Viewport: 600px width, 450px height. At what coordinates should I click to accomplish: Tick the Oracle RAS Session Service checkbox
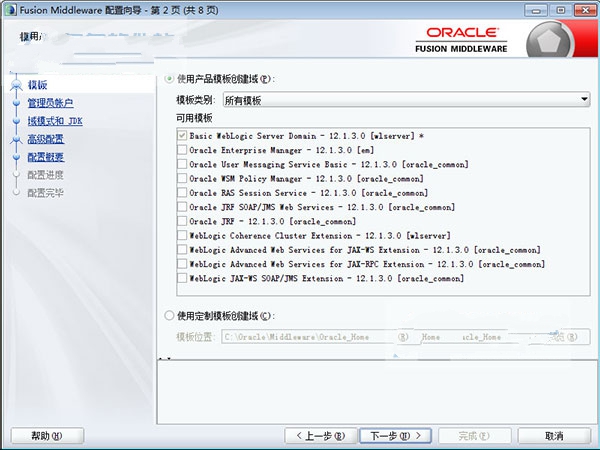[x=182, y=192]
